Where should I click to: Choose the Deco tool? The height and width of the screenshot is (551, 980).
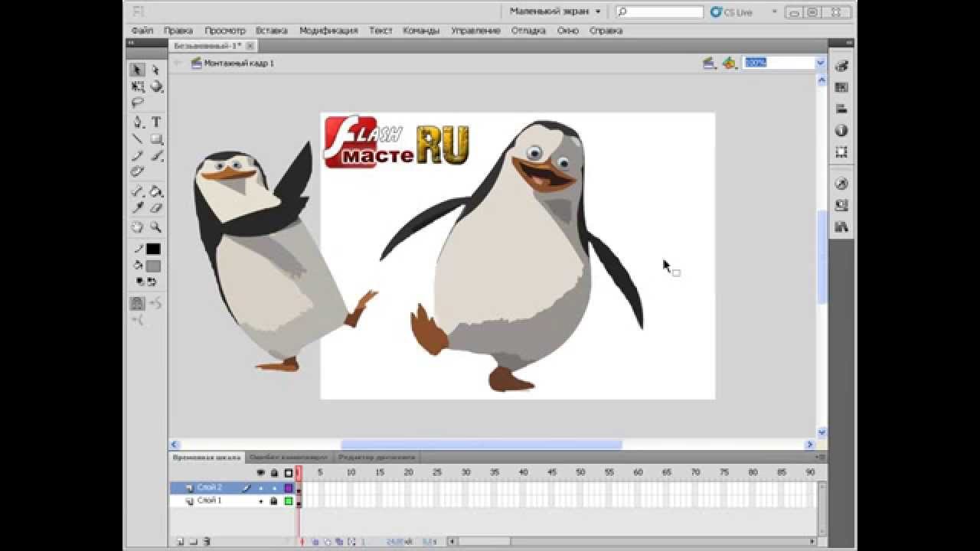click(x=137, y=171)
